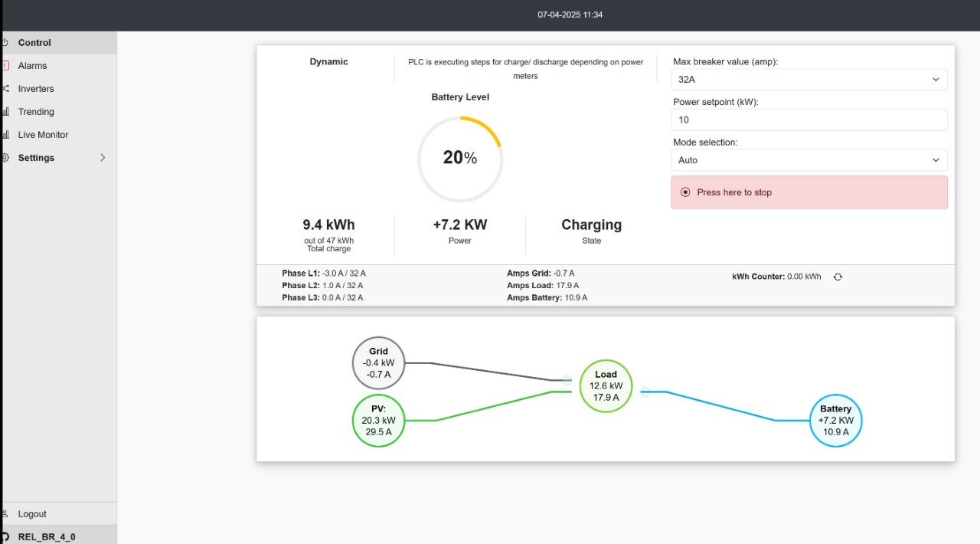
Task: Click the date and time in header
Action: point(570,15)
